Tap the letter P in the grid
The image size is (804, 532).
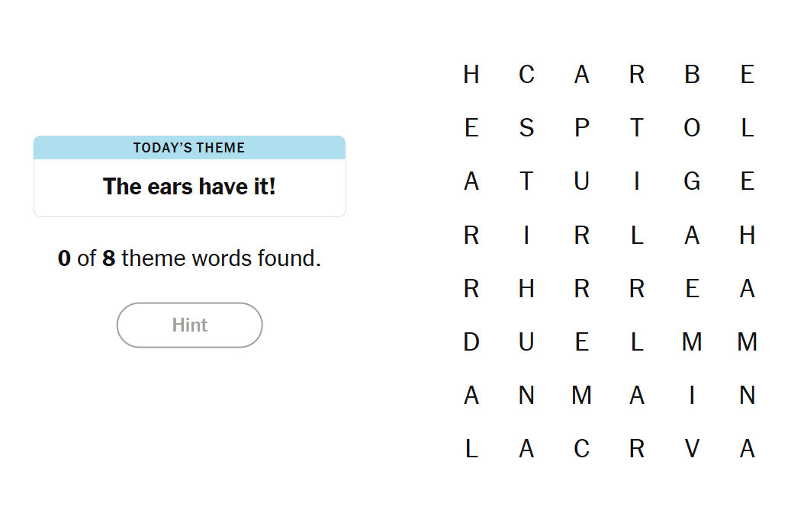[581, 128]
